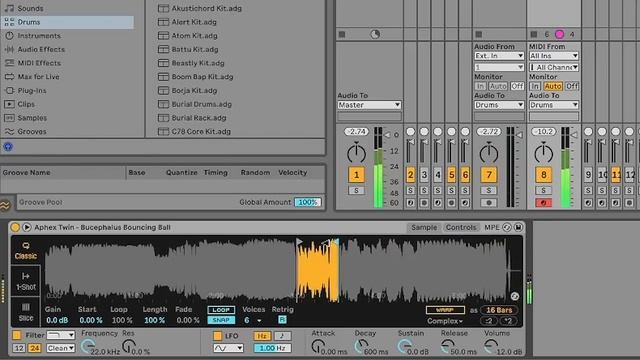Select Slice playback mode
Viewport: 640px width, 360px height.
(x=26, y=312)
